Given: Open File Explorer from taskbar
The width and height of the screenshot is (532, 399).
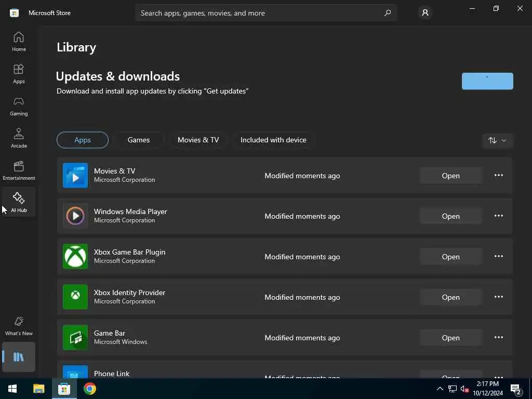Looking at the screenshot, I should [x=38, y=389].
